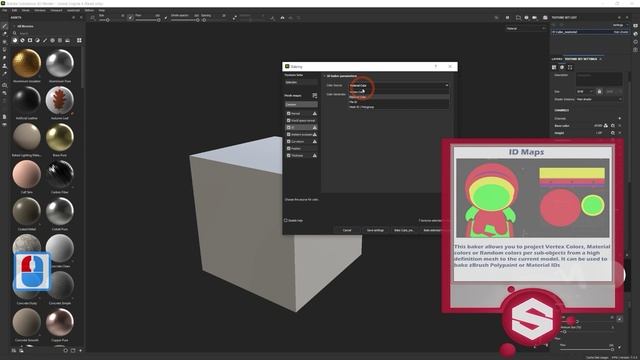This screenshot has height=360, width=640.
Task: Select the Polygon fill tool
Action: [x=4, y=50]
